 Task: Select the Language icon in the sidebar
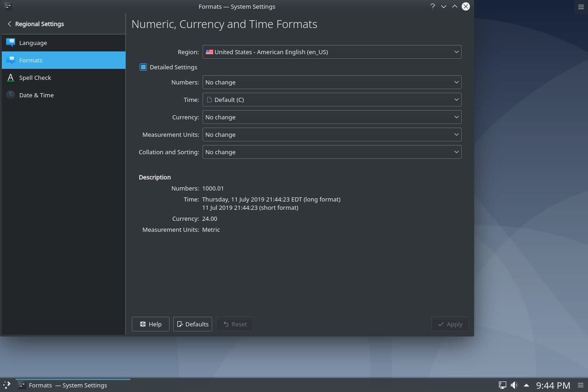point(10,42)
